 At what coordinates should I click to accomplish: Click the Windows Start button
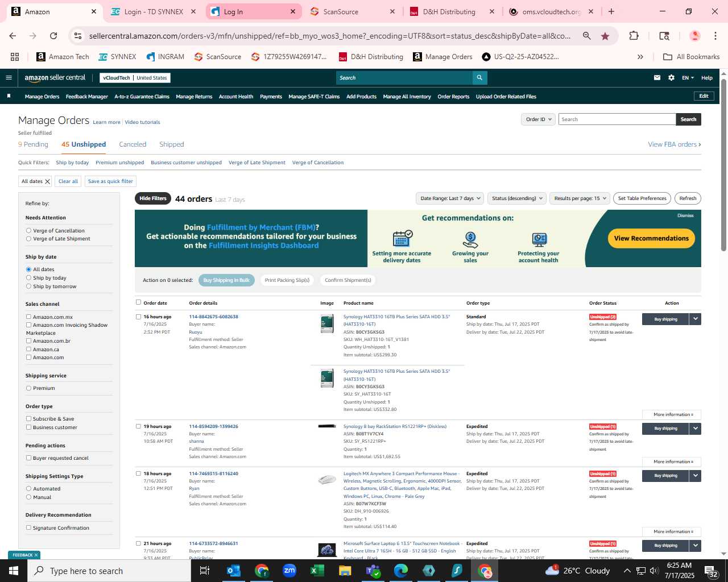coord(14,571)
